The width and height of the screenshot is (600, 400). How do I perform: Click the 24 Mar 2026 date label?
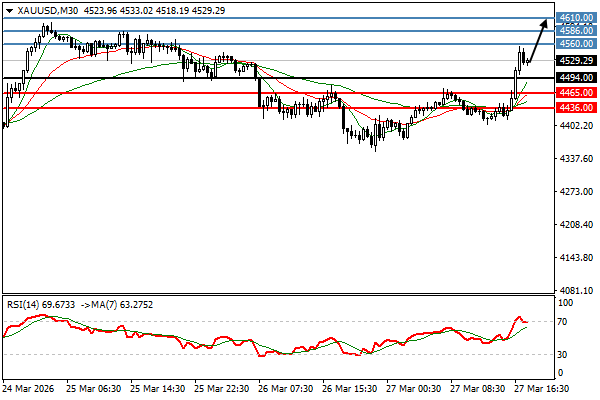click(27, 389)
